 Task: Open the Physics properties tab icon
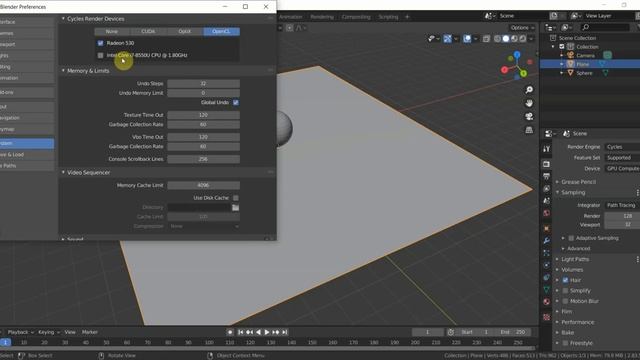[547, 265]
